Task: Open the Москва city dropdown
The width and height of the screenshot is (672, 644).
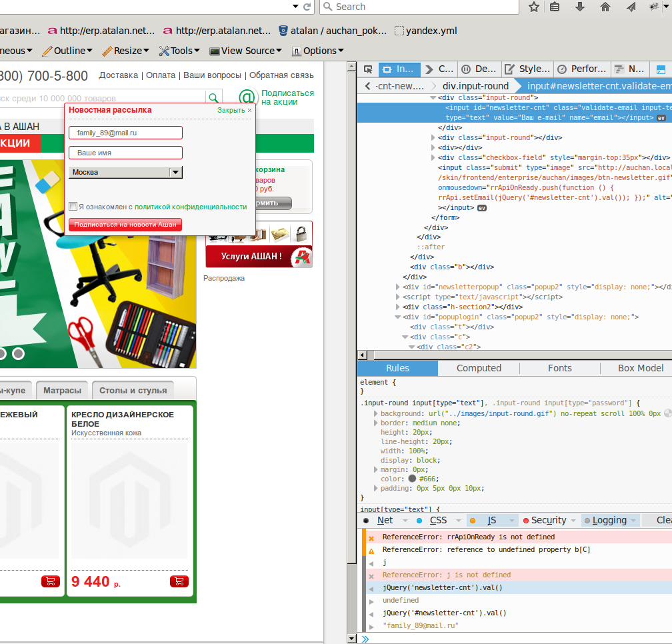Action: click(125, 172)
